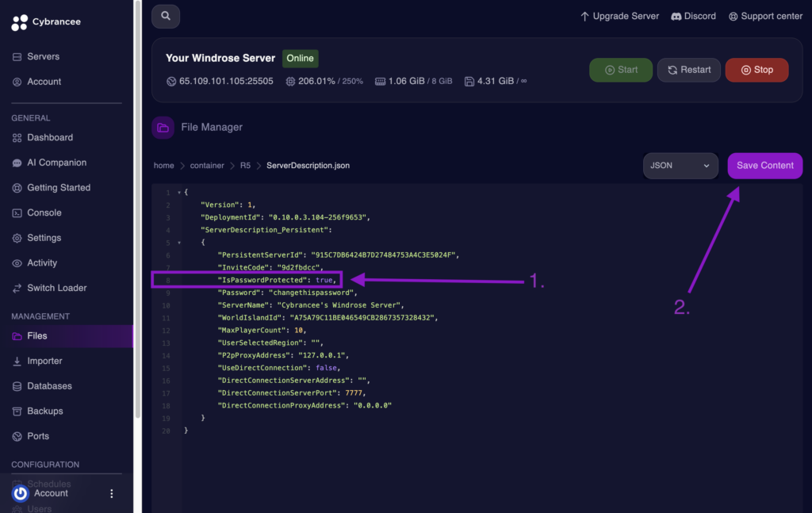Restart the Windrose server

point(688,70)
